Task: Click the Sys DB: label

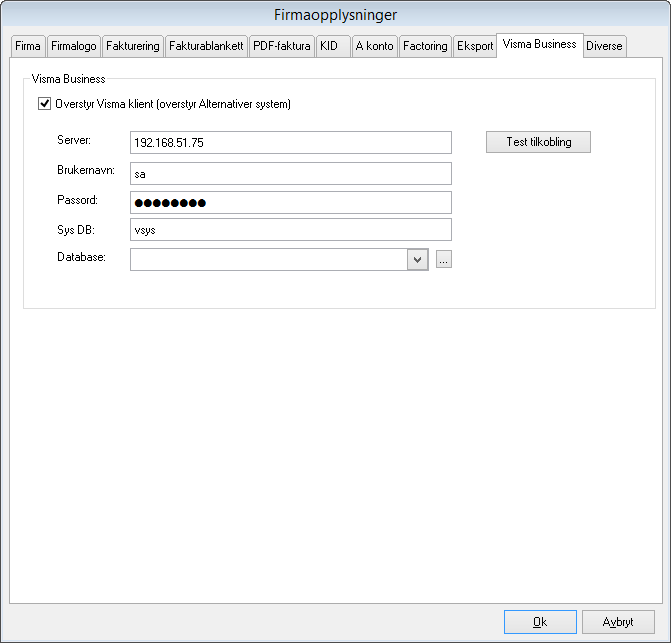Action: point(76,230)
